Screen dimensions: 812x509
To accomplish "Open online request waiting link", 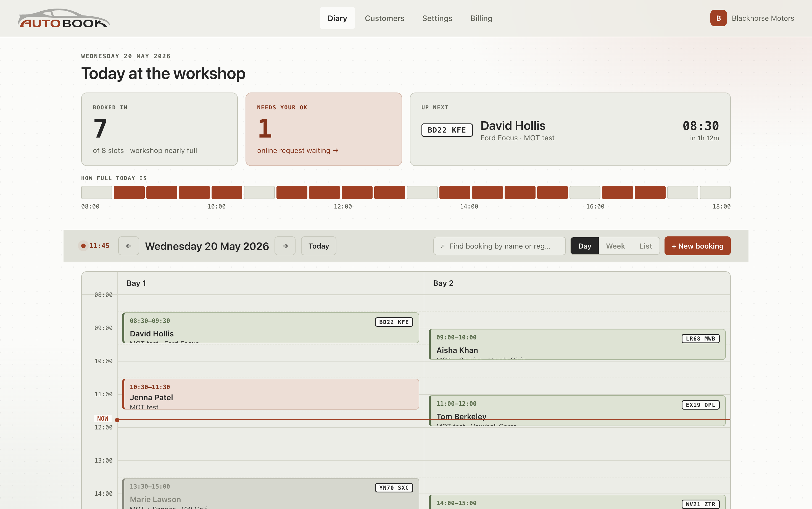I will point(298,151).
